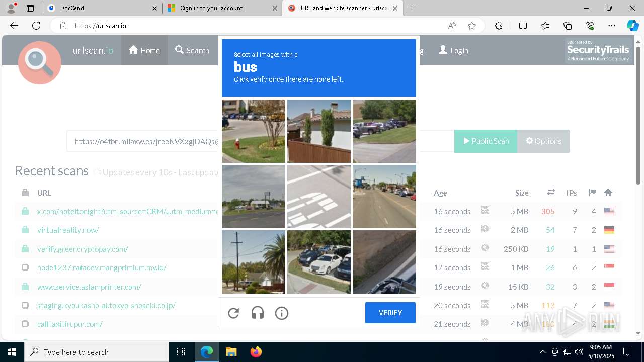
Task: Open node1237.rafadev.mangprimium.my.id scan
Action: [102, 267]
